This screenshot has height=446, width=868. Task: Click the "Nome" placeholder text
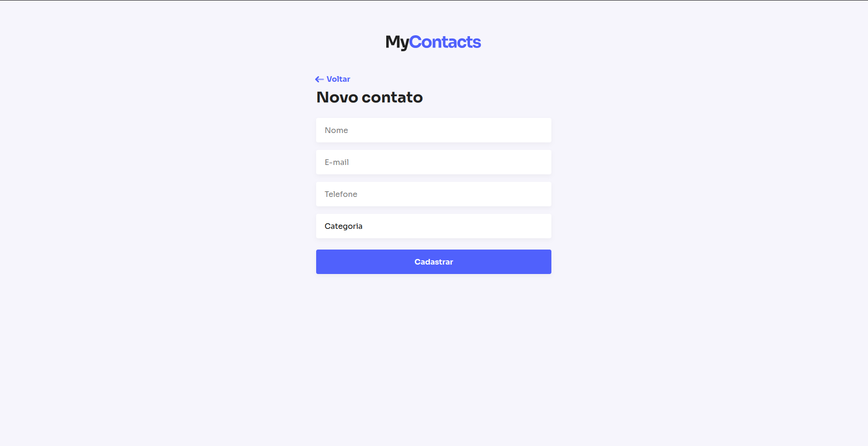tap(336, 130)
